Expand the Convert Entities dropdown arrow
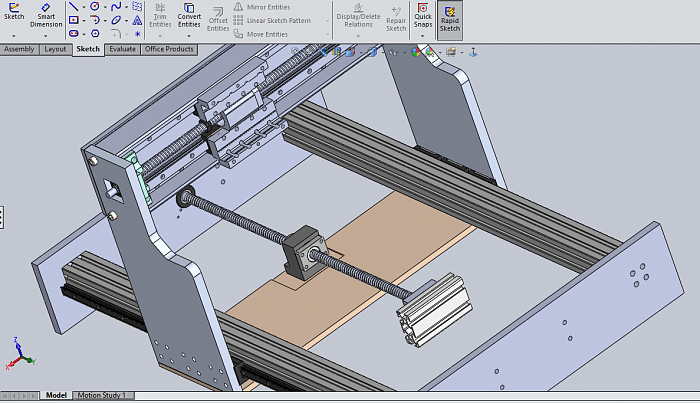This screenshot has width=700, height=403. point(189,37)
